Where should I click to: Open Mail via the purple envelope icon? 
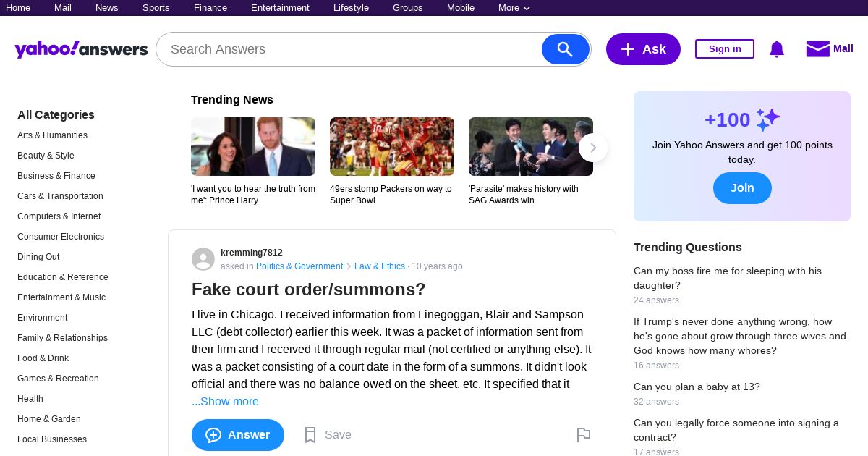coord(817,48)
